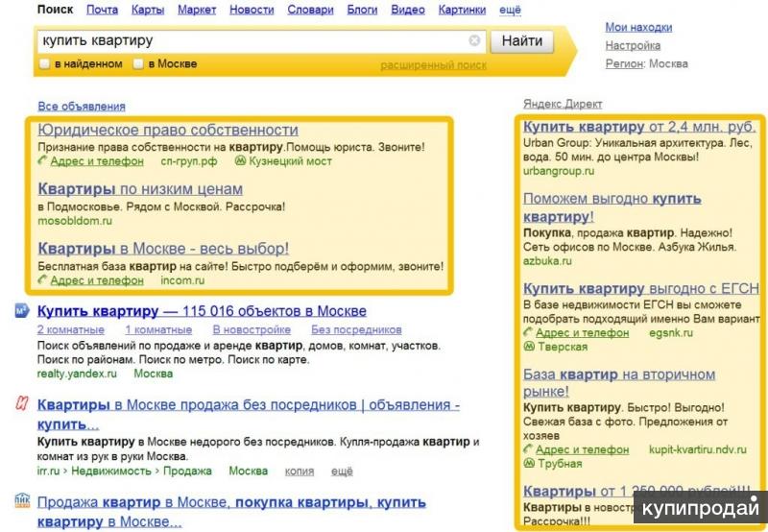
Task: Open 'База квартир на вторичном рынке!' ad
Action: tap(619, 383)
